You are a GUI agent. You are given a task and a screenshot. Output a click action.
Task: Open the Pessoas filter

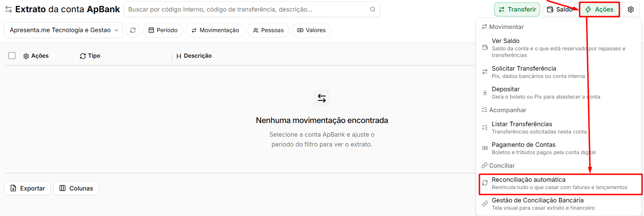268,30
